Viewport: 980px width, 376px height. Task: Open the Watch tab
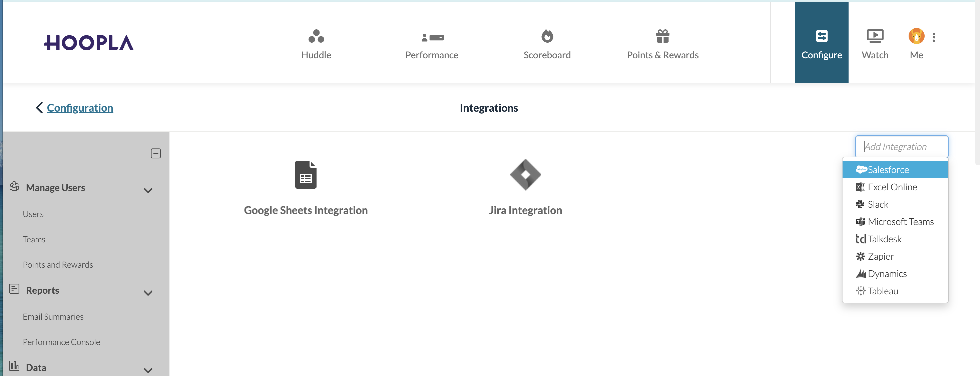tap(875, 44)
